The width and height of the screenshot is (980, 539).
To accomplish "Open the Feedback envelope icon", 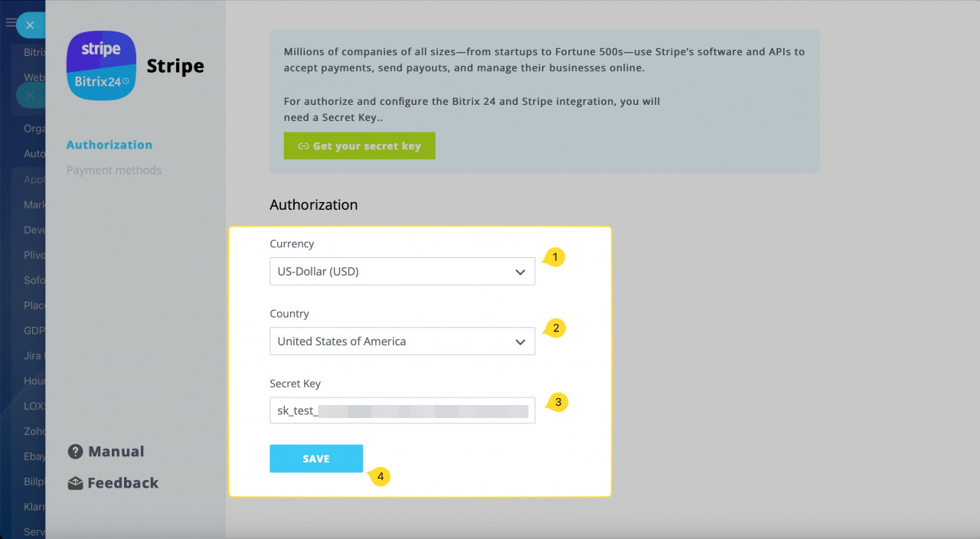I will [x=75, y=483].
